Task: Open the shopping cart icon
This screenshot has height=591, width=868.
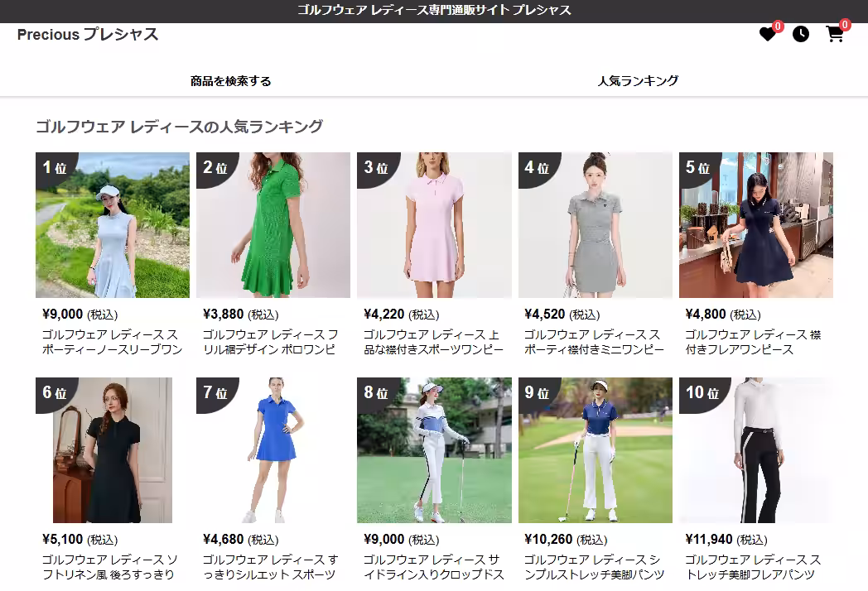Action: pyautogui.click(x=835, y=34)
